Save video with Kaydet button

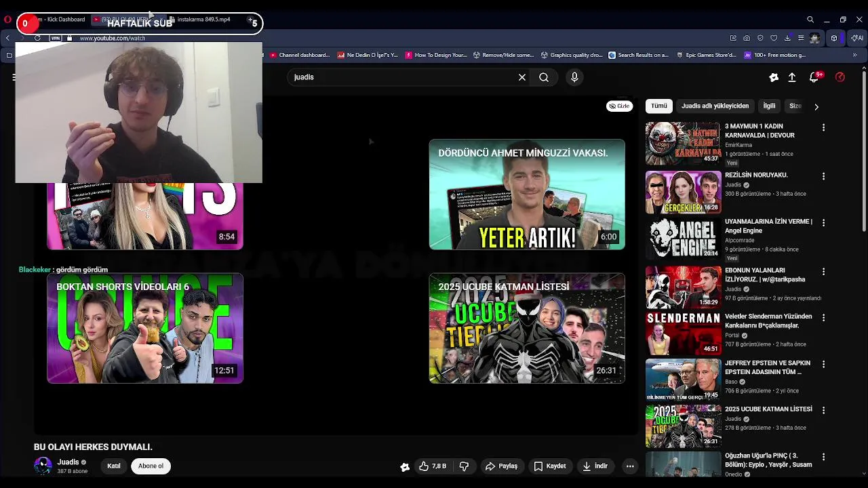(x=549, y=466)
